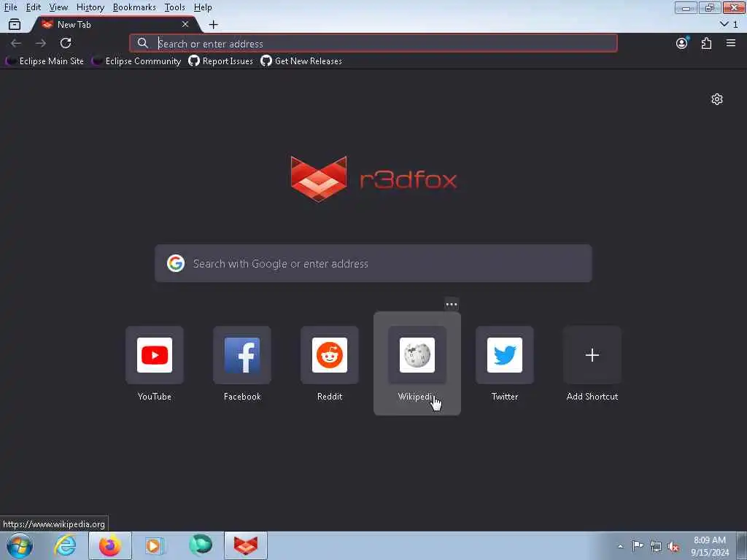Screen dimensions: 747x560
Task: Open the Facebook shortcut tile
Action: click(242, 355)
